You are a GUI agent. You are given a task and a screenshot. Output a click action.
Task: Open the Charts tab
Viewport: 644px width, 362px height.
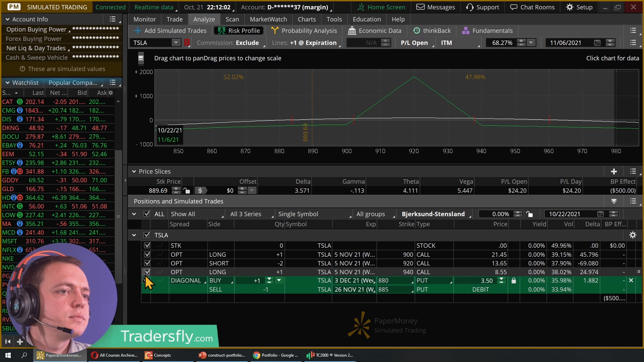coord(307,19)
